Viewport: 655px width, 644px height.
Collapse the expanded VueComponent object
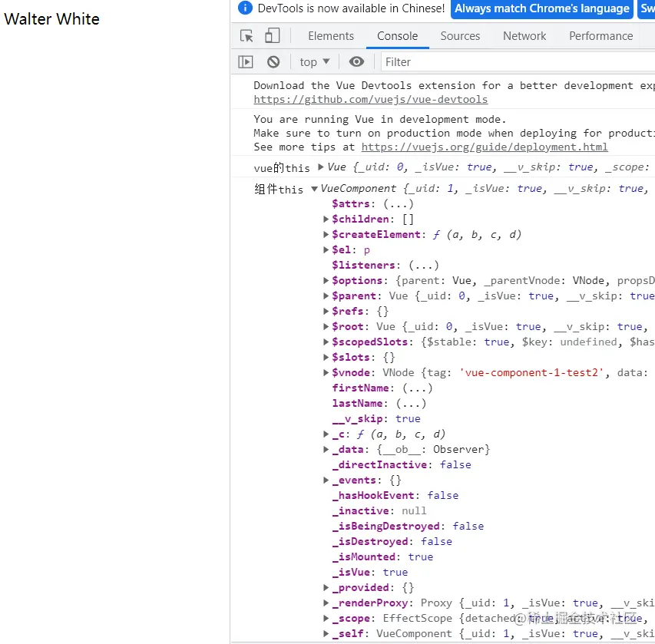(314, 188)
